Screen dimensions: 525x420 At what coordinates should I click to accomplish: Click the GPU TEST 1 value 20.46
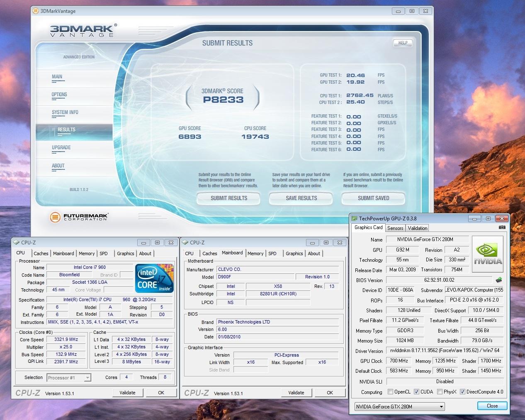coord(355,75)
